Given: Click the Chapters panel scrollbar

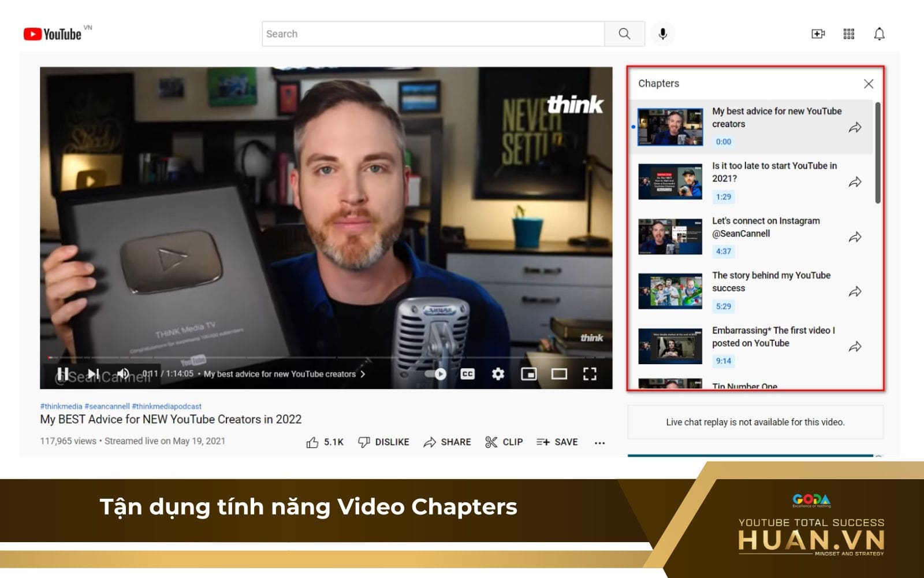Looking at the screenshot, I should click(878, 153).
